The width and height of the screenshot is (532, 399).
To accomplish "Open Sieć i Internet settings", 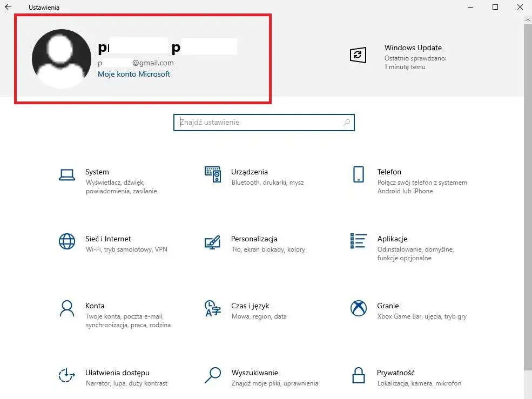I will (108, 239).
